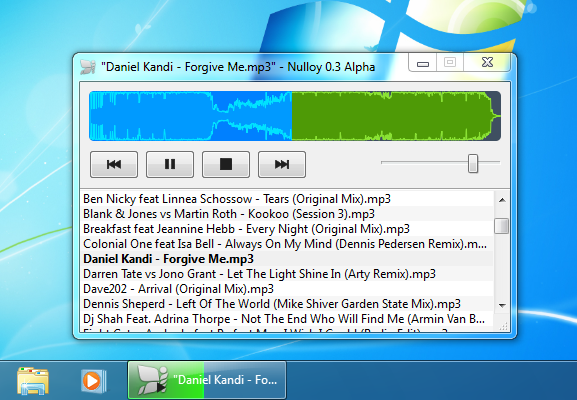Close the Nulloy window
577x400 pixels.
[x=487, y=63]
